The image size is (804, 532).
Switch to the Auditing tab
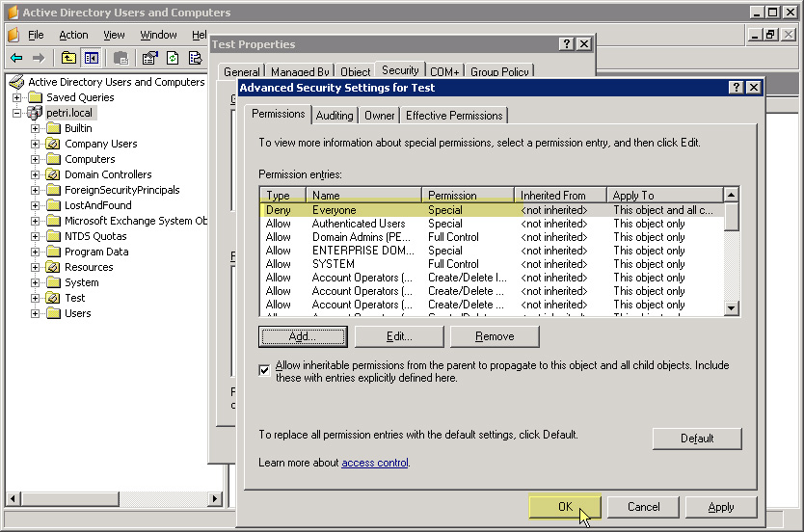point(335,116)
